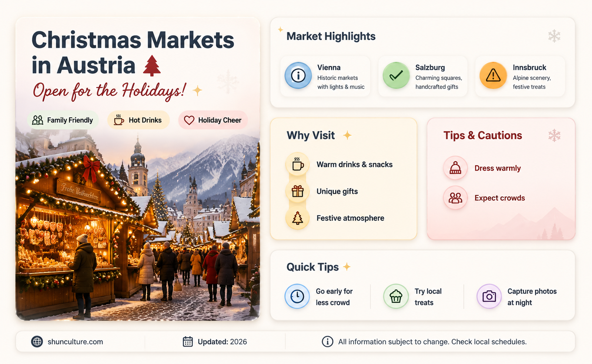Click the Try local treats text
The height and width of the screenshot is (364, 592).
point(428,297)
